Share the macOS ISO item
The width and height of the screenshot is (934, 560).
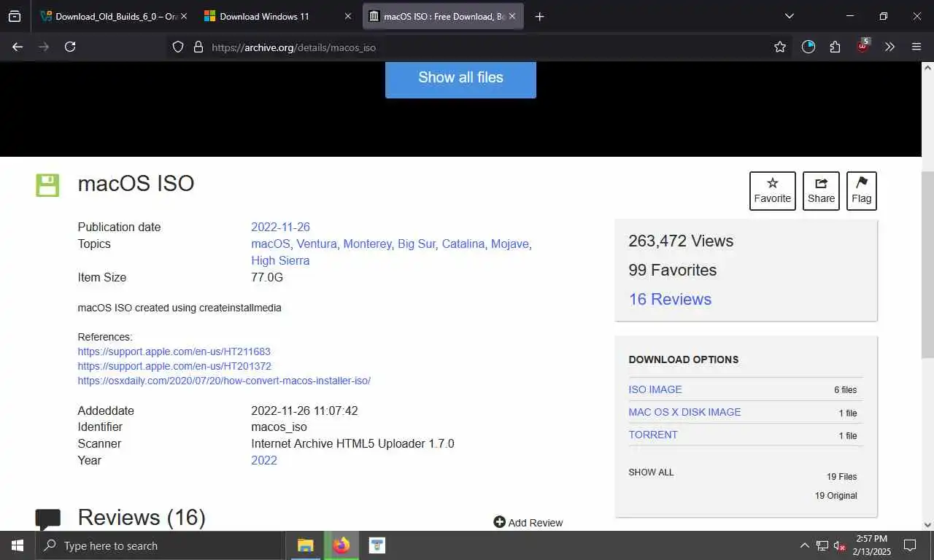(x=821, y=191)
